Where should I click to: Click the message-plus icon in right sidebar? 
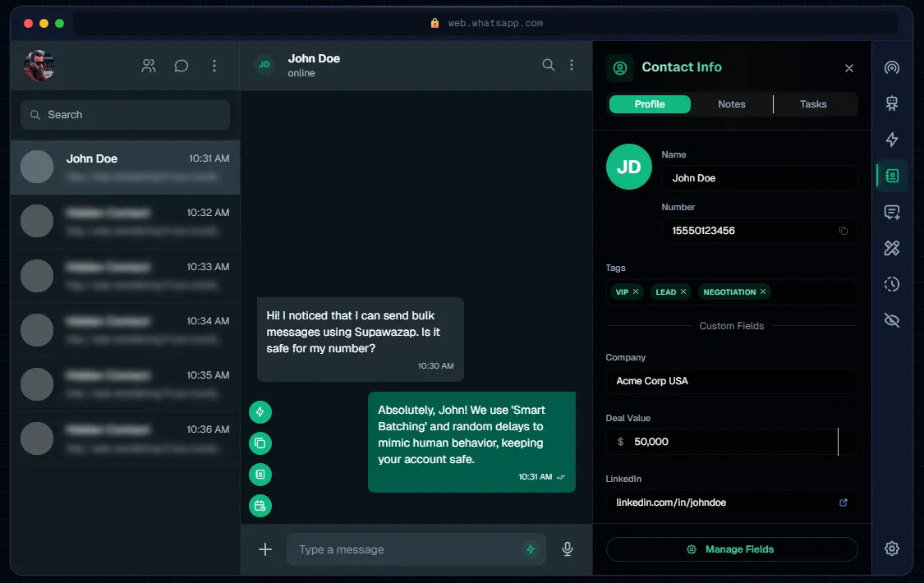[891, 212]
